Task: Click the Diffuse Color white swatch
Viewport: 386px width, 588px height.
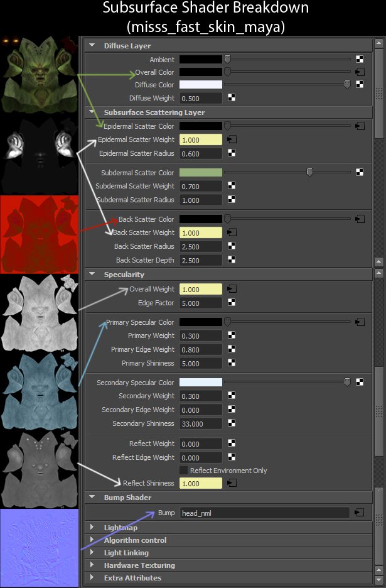Action: 200,85
